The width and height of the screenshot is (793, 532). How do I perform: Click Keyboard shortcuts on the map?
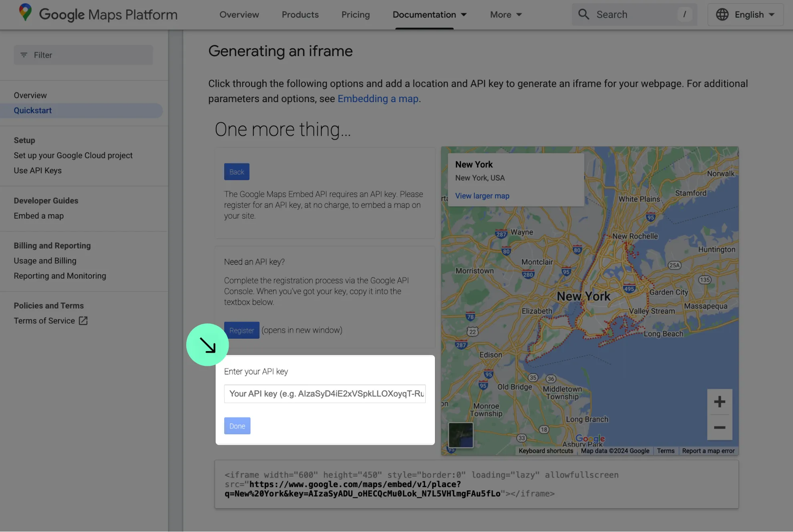[546, 451]
